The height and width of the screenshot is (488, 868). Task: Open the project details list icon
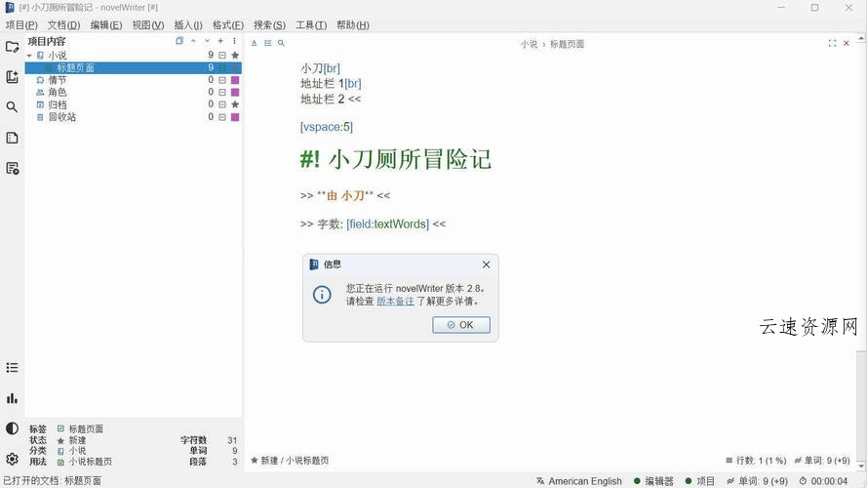click(x=12, y=368)
